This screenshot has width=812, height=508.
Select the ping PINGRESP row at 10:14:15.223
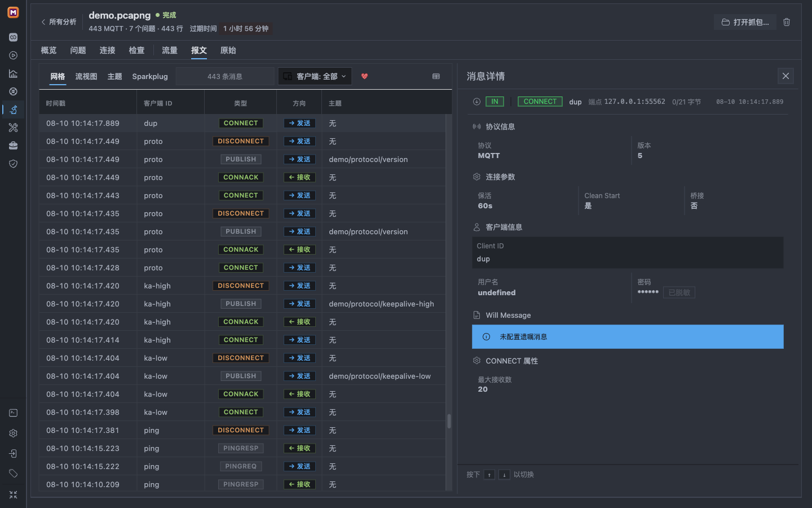242,448
